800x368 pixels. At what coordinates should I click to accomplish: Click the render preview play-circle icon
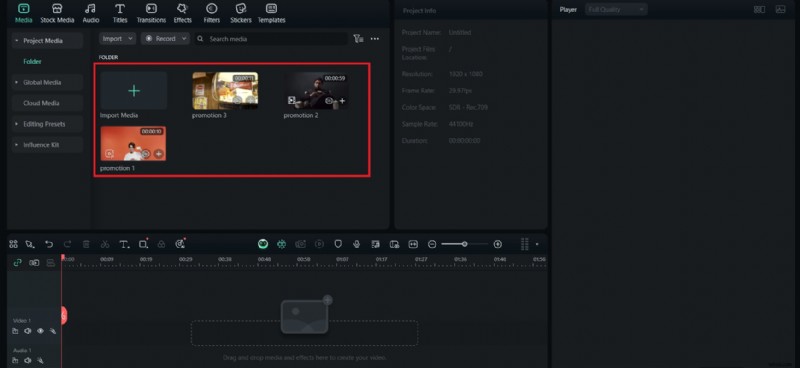click(319, 244)
